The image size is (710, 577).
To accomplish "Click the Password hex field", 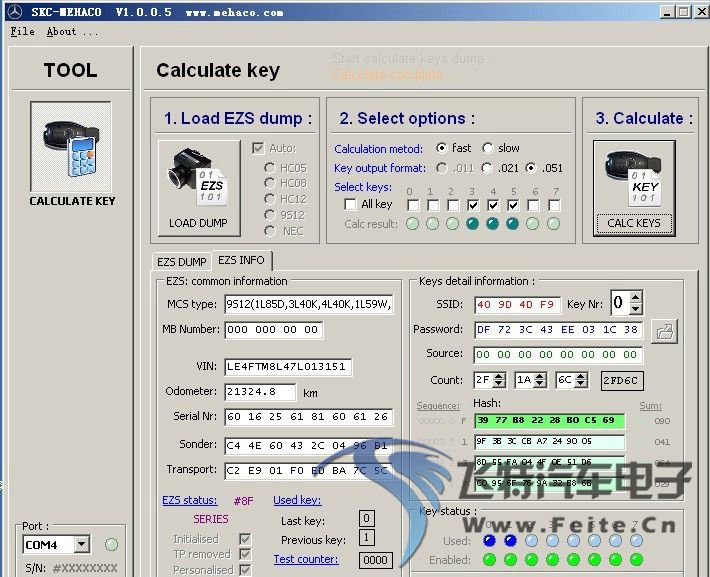I will 558,330.
